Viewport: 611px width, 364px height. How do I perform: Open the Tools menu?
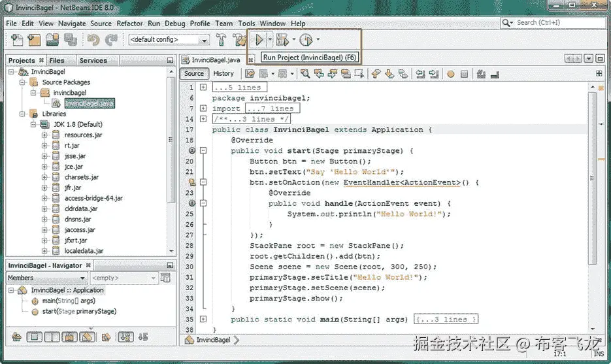tap(246, 24)
